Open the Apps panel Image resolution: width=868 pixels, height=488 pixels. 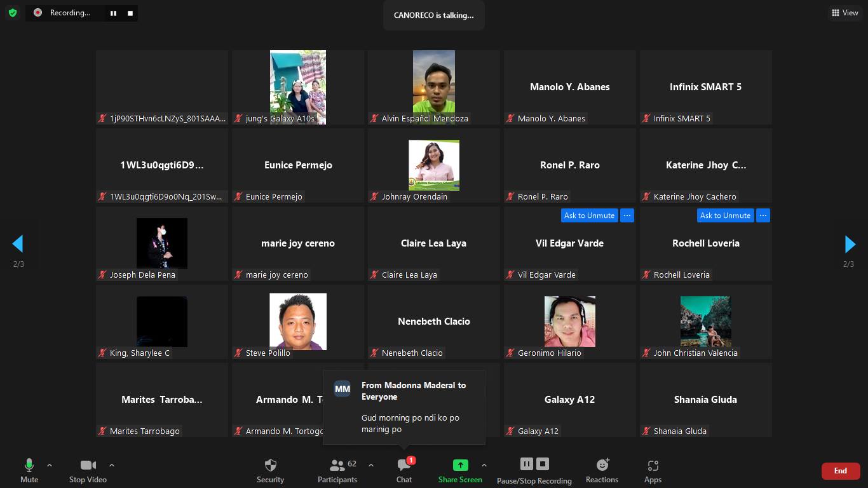click(653, 471)
